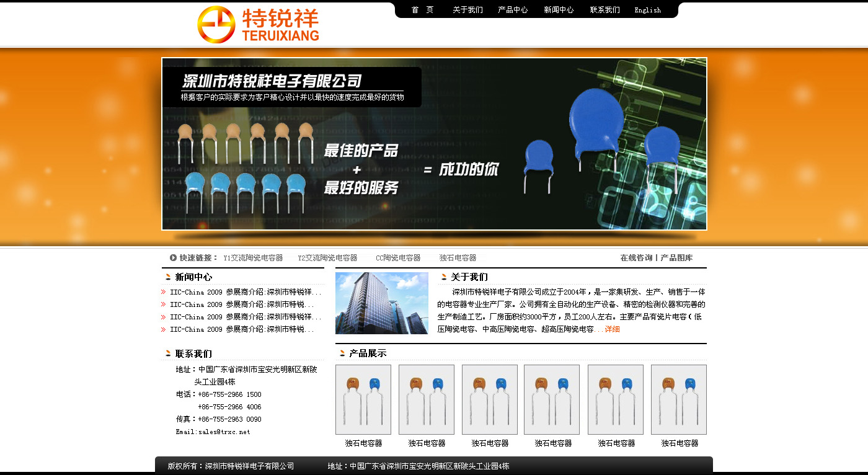
Task: Click the Email sales@trxc.net text
Action: tap(213, 432)
